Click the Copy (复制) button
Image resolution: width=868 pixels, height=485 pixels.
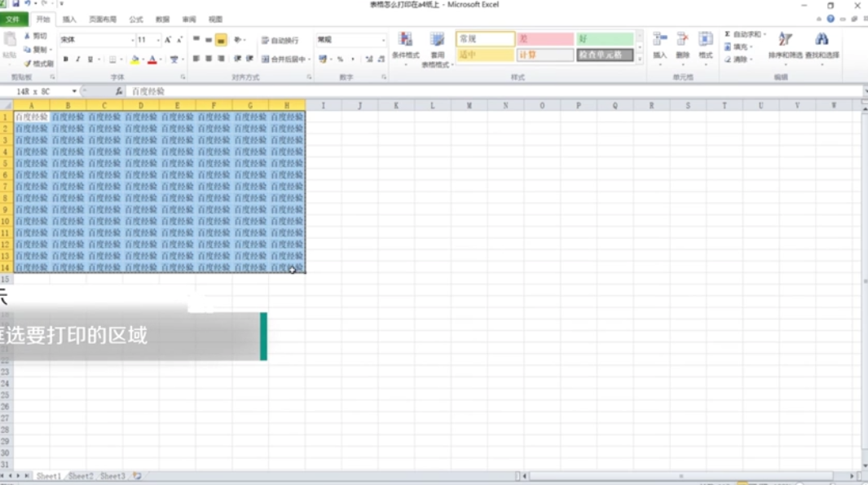pos(37,50)
